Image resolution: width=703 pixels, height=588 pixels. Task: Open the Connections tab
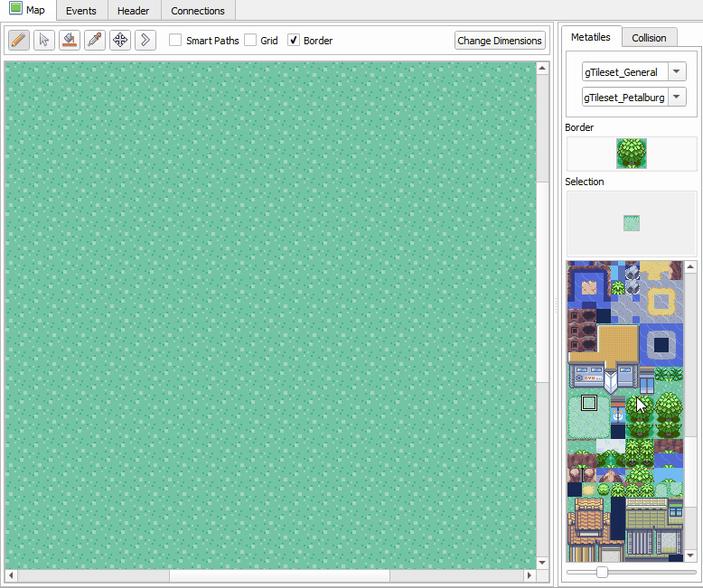pos(198,11)
